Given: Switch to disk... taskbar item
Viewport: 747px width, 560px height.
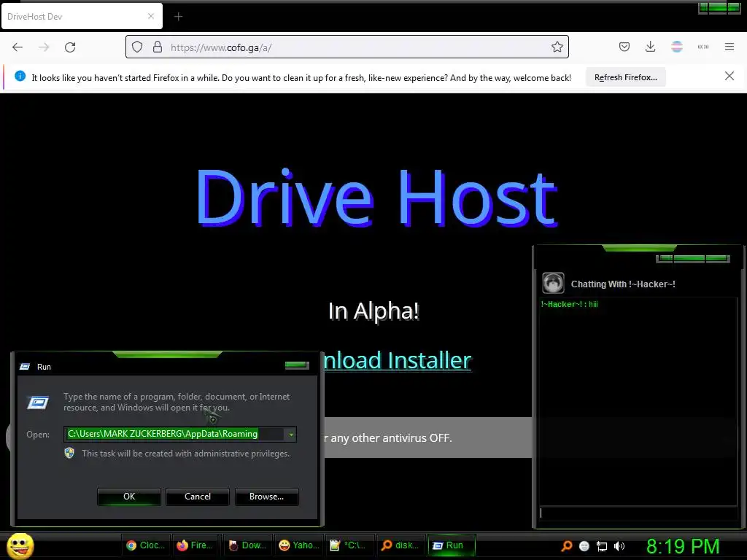Looking at the screenshot, I should pos(400,545).
